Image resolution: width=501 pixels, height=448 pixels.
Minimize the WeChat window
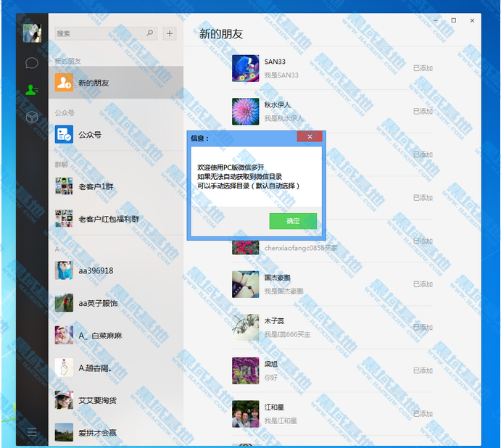coord(436,20)
